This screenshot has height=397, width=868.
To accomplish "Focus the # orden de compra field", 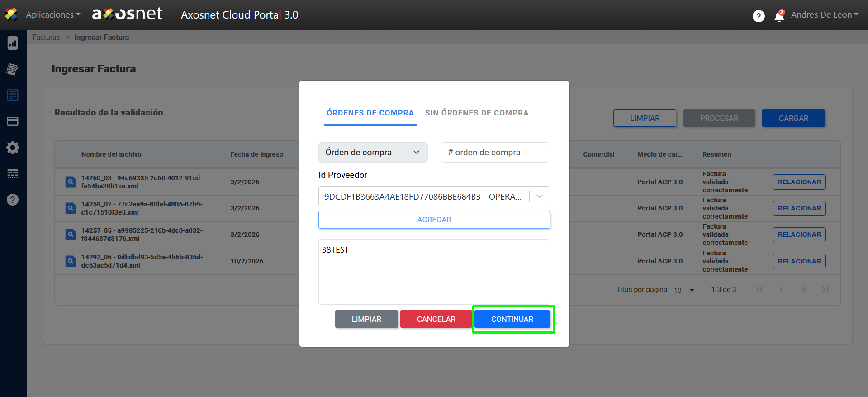I will tap(495, 153).
